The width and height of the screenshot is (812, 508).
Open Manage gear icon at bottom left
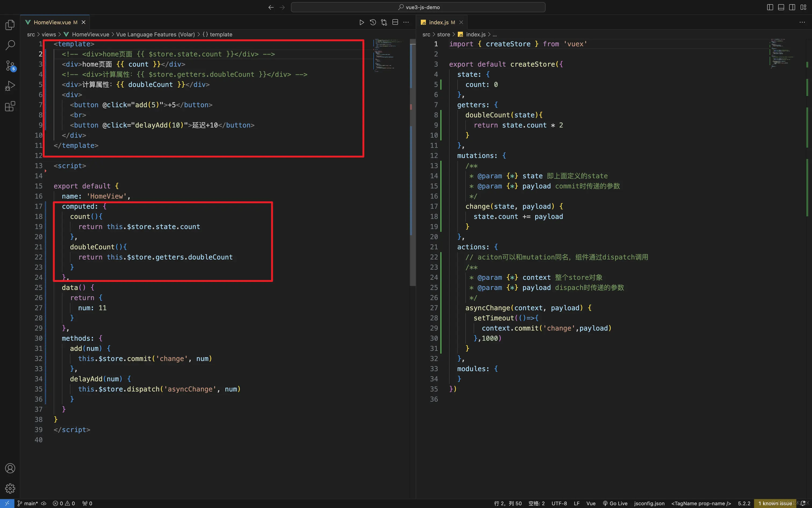10,488
